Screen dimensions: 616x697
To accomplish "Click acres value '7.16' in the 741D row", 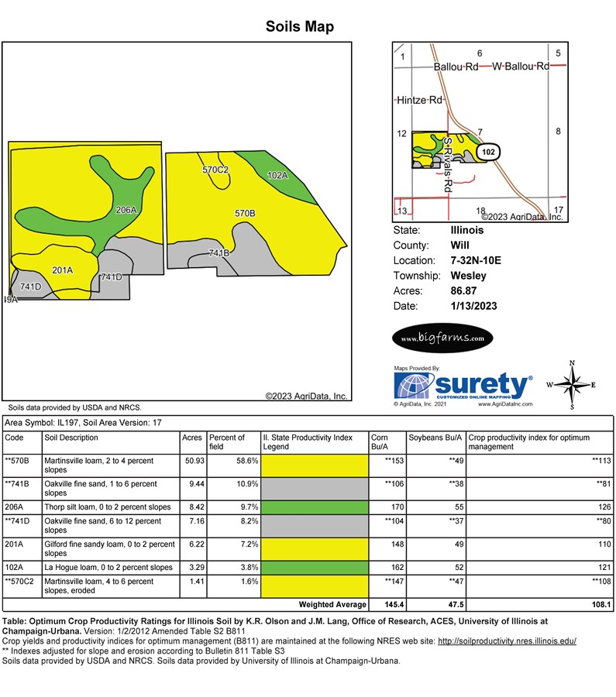I will (197, 521).
